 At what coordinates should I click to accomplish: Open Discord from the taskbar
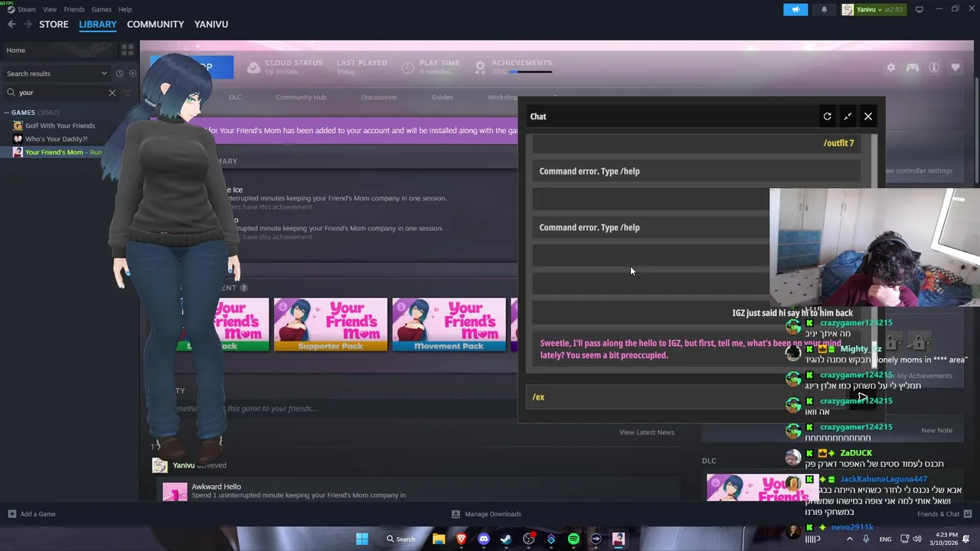coord(484,539)
